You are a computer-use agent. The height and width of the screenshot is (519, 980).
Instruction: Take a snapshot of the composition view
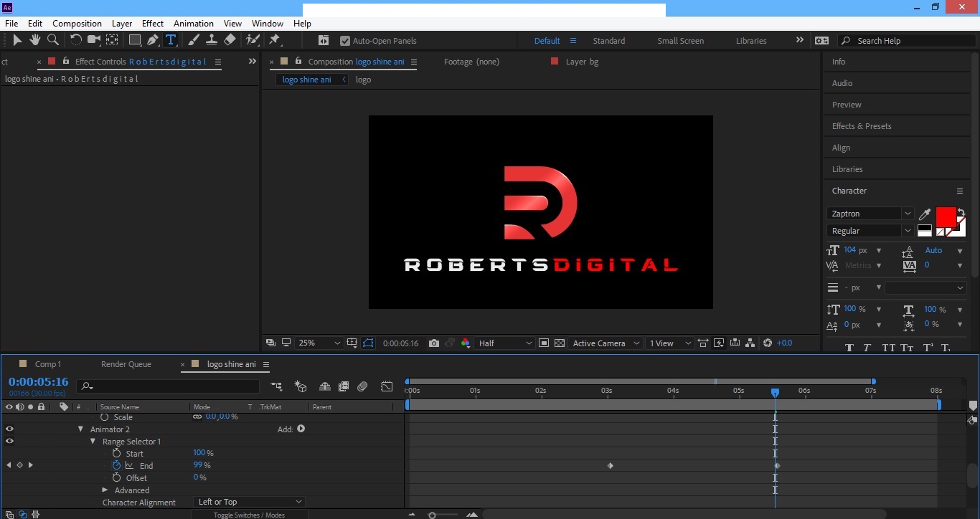(434, 343)
